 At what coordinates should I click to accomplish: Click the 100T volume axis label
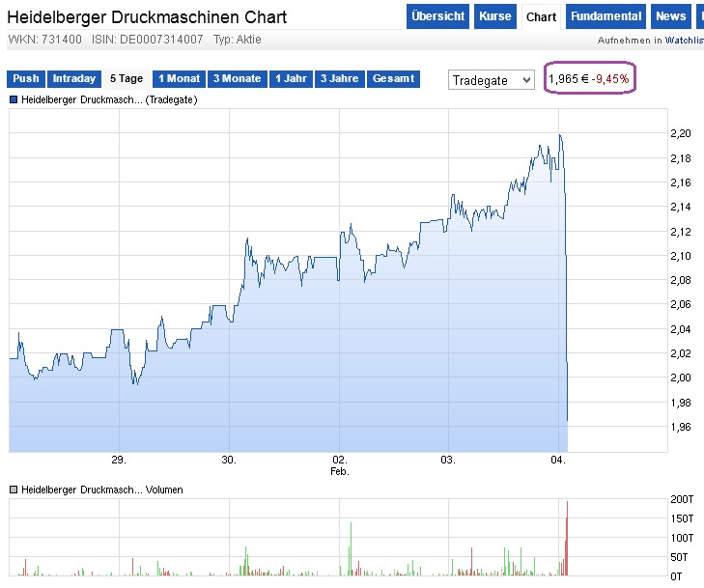click(682, 538)
